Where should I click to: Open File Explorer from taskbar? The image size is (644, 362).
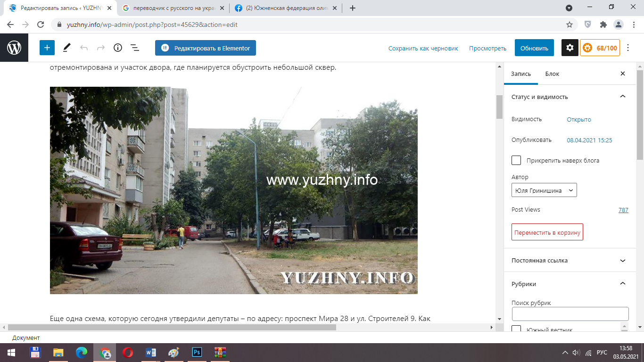click(x=58, y=353)
